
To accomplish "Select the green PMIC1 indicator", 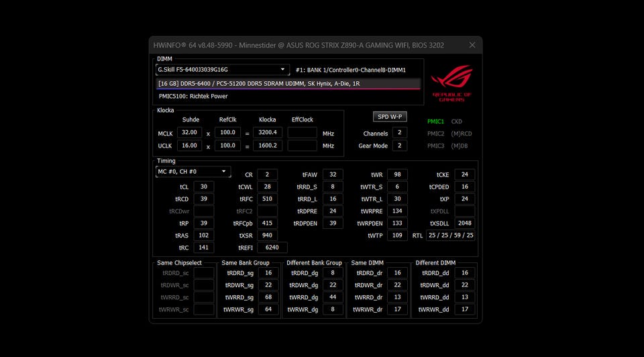I will (435, 121).
